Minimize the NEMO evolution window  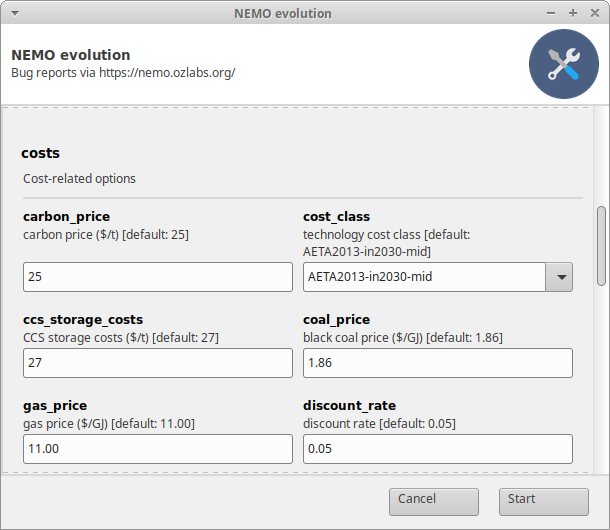pyautogui.click(x=551, y=13)
